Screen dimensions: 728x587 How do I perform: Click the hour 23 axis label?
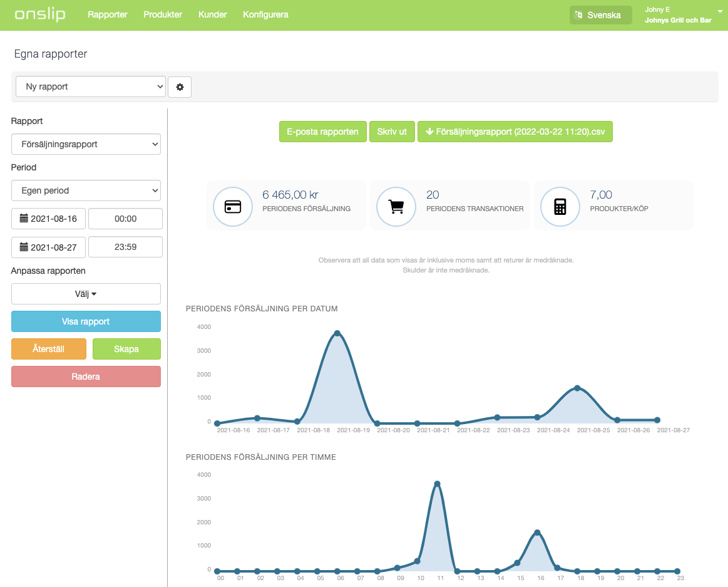[x=680, y=578]
